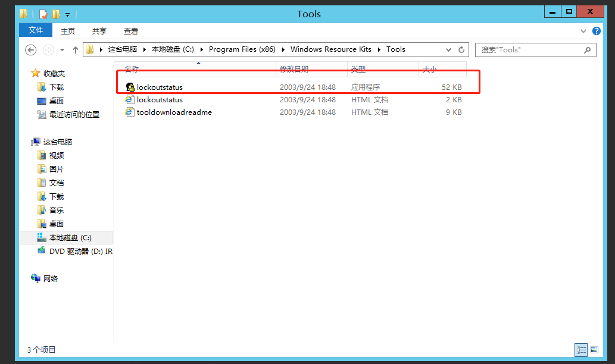Open the 收藏夹 favorites star
Screen dimensions: 615x364
coord(35,73)
